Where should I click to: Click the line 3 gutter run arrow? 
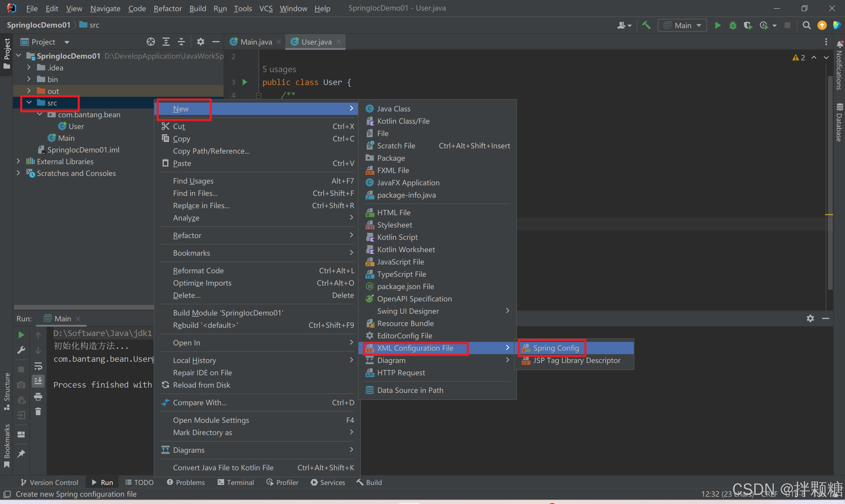245,82
